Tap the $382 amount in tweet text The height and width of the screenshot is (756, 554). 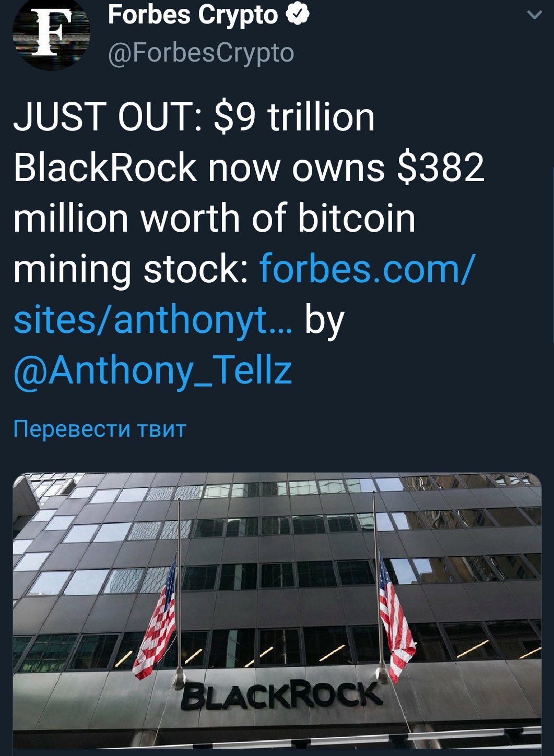441,168
